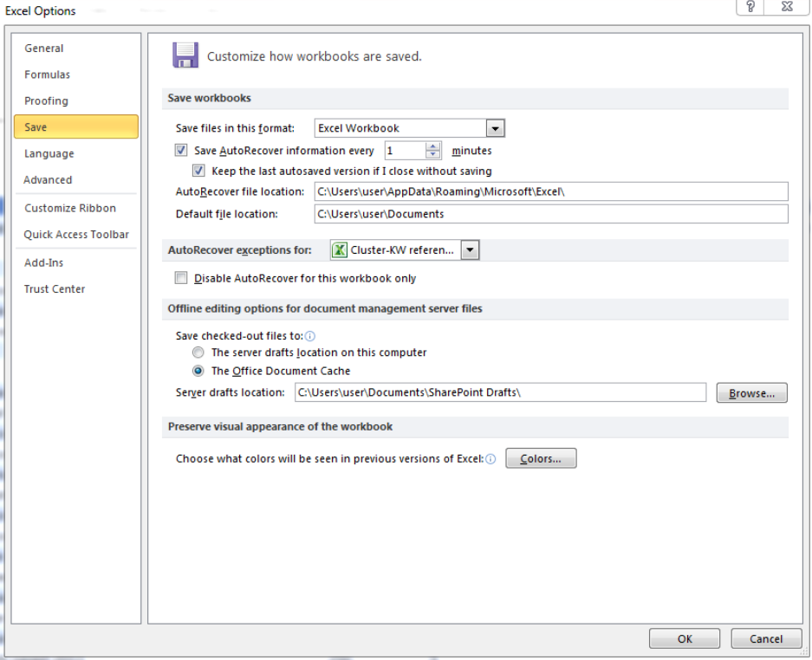Image resolution: width=812 pixels, height=660 pixels.
Task: Click the "Save files in this format:" label
Action: [x=235, y=128]
